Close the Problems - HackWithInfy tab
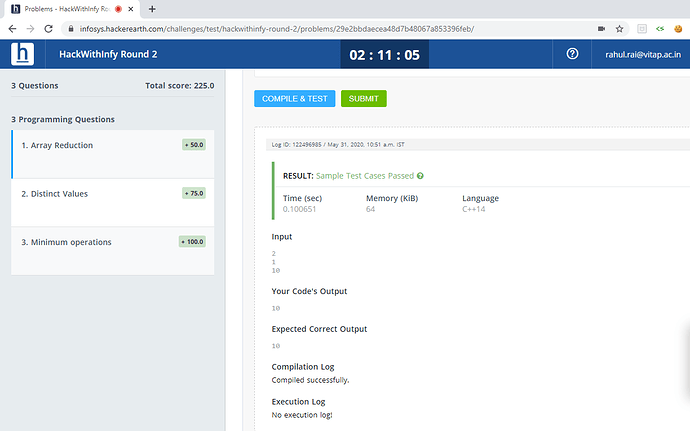This screenshot has width=690, height=431. click(131, 9)
